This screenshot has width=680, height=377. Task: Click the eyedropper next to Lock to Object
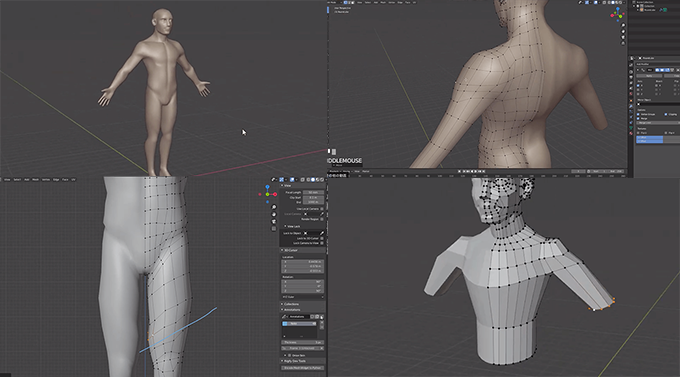[322, 233]
